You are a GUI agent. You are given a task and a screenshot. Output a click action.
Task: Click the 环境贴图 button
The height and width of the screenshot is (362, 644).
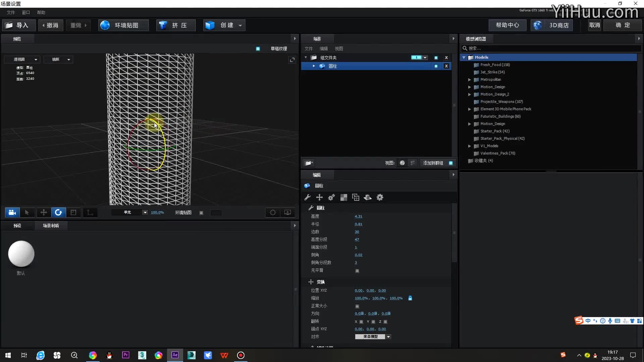click(123, 25)
